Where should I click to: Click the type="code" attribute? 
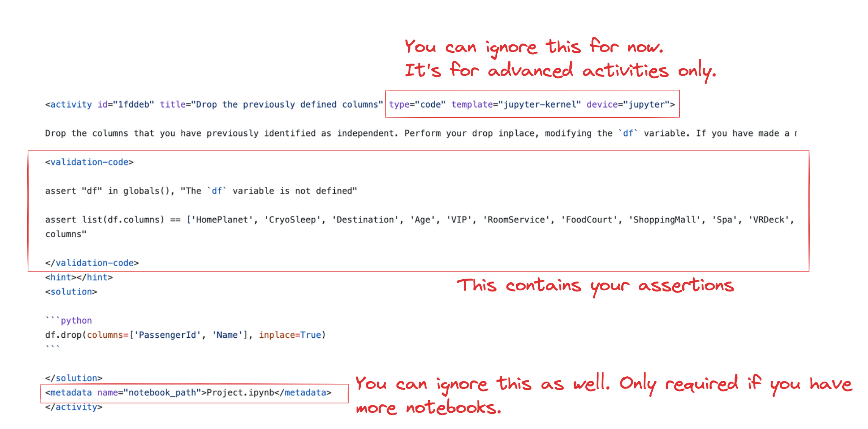click(x=417, y=105)
